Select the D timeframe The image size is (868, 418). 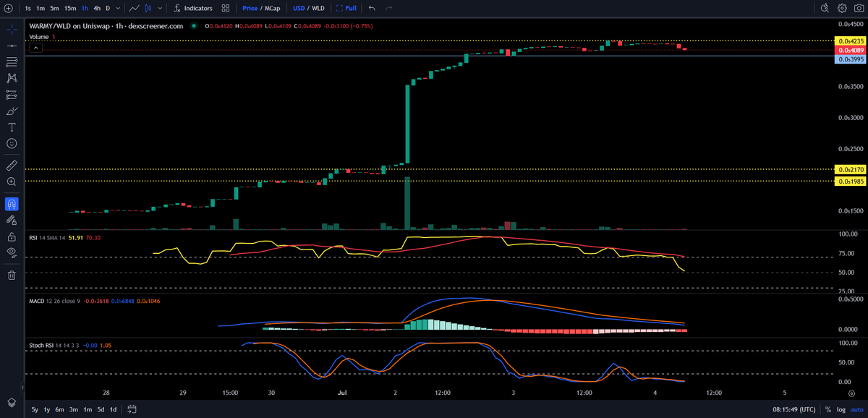pyautogui.click(x=108, y=8)
